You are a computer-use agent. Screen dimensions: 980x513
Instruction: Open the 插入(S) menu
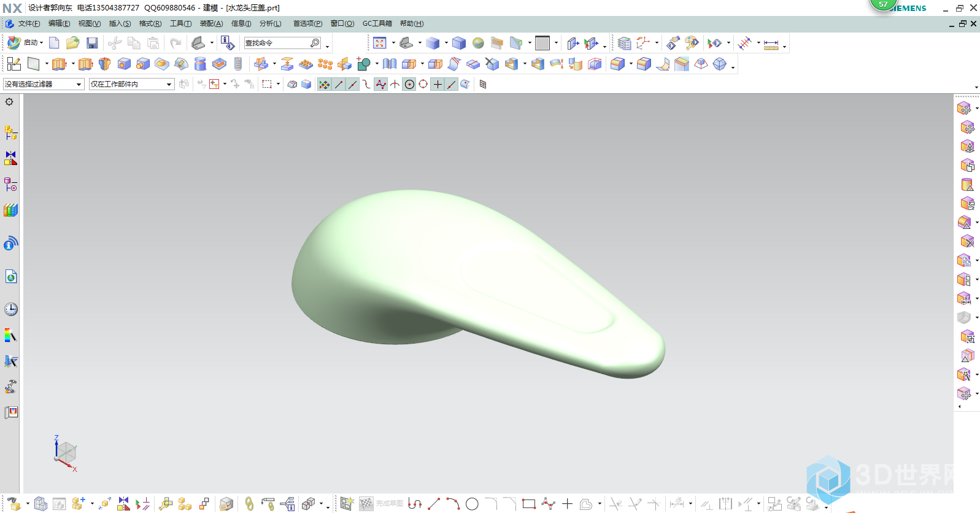pyautogui.click(x=120, y=23)
